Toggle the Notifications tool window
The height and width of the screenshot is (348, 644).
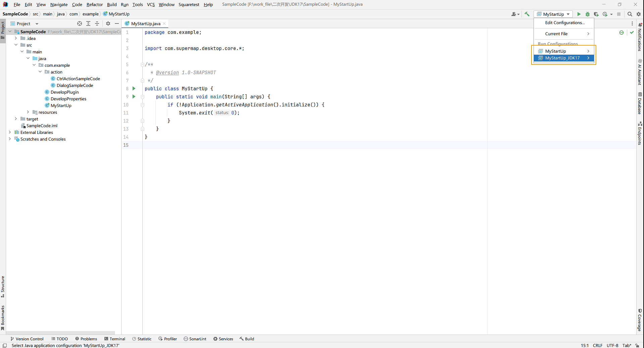tap(640, 38)
